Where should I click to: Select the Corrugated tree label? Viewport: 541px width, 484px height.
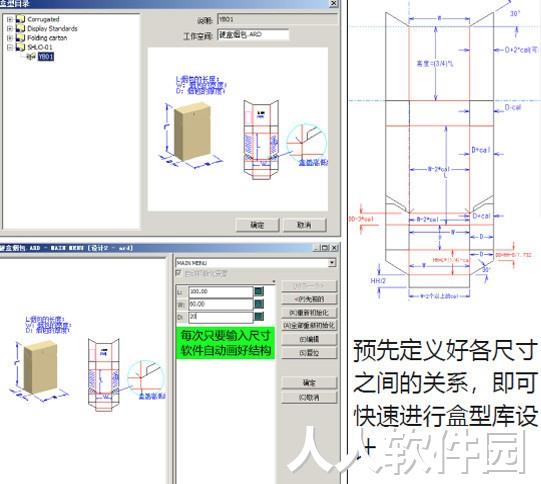coord(43,19)
